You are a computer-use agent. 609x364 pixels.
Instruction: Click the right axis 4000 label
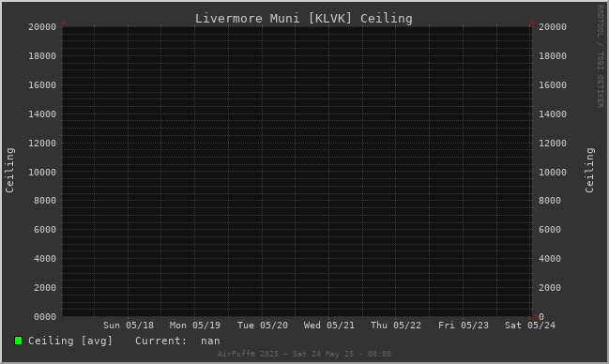click(550, 259)
